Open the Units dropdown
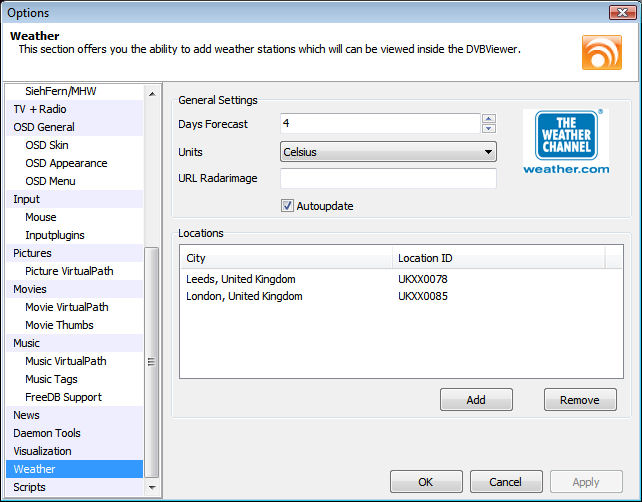 388,152
